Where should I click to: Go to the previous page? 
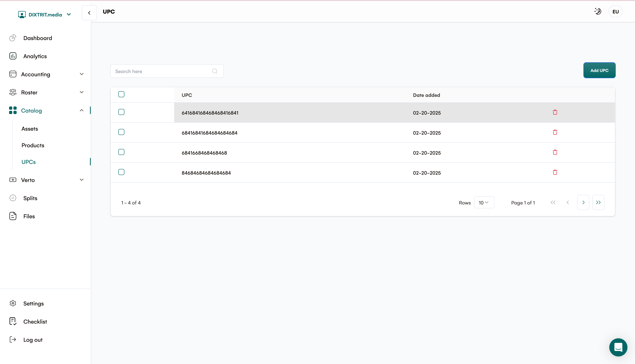[568, 203]
